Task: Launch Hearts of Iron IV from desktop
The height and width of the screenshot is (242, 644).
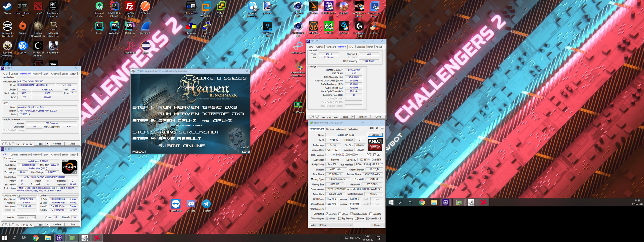Action: [23, 9]
